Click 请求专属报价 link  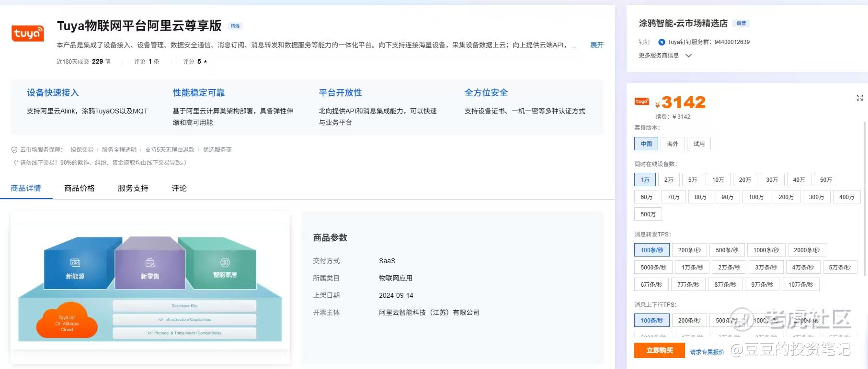pyautogui.click(x=707, y=352)
